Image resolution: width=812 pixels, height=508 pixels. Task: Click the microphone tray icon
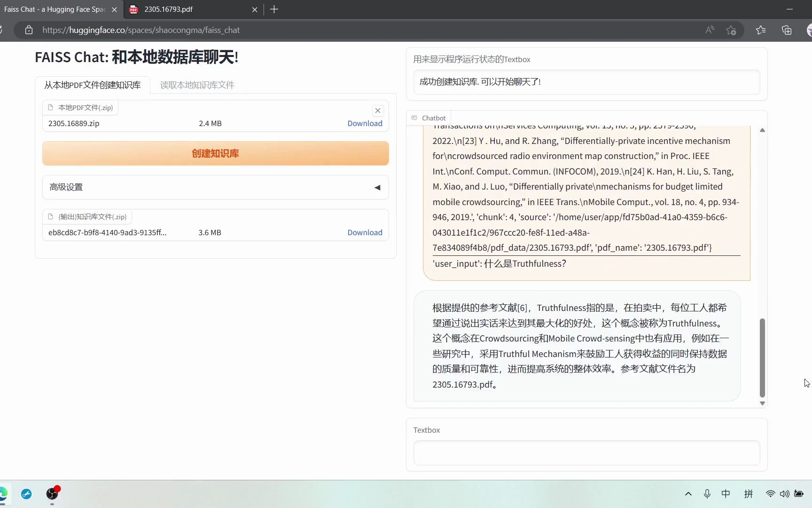pyautogui.click(x=707, y=494)
